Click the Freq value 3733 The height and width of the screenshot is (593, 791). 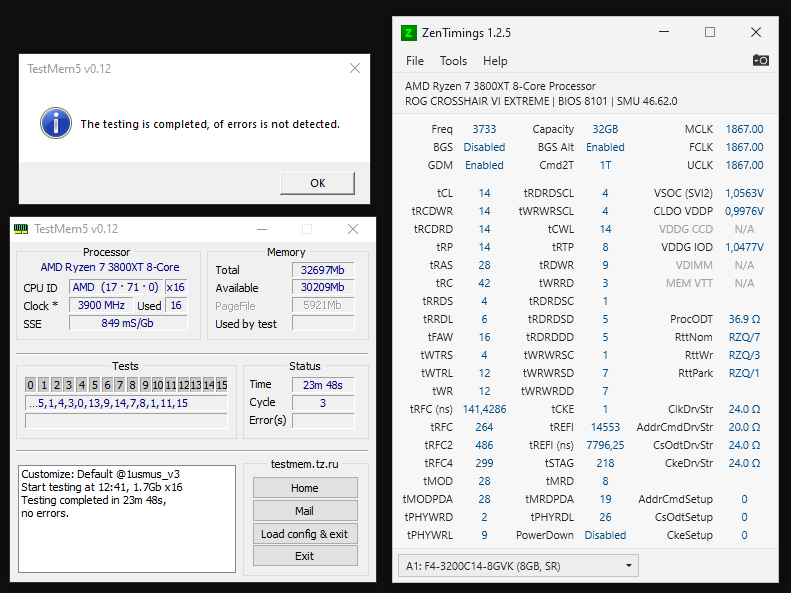click(x=484, y=129)
